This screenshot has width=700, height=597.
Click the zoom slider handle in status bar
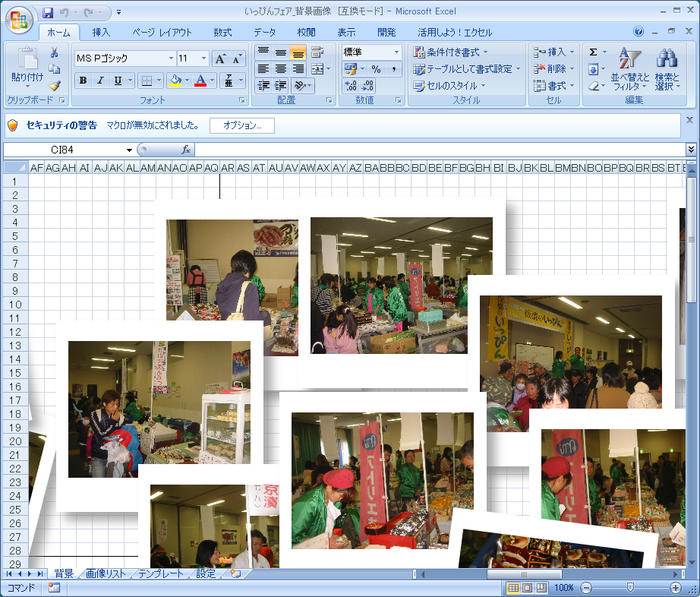click(630, 588)
